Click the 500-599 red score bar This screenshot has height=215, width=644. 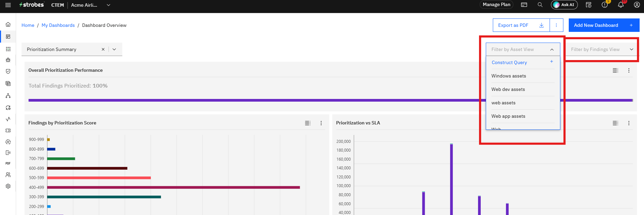(99, 178)
